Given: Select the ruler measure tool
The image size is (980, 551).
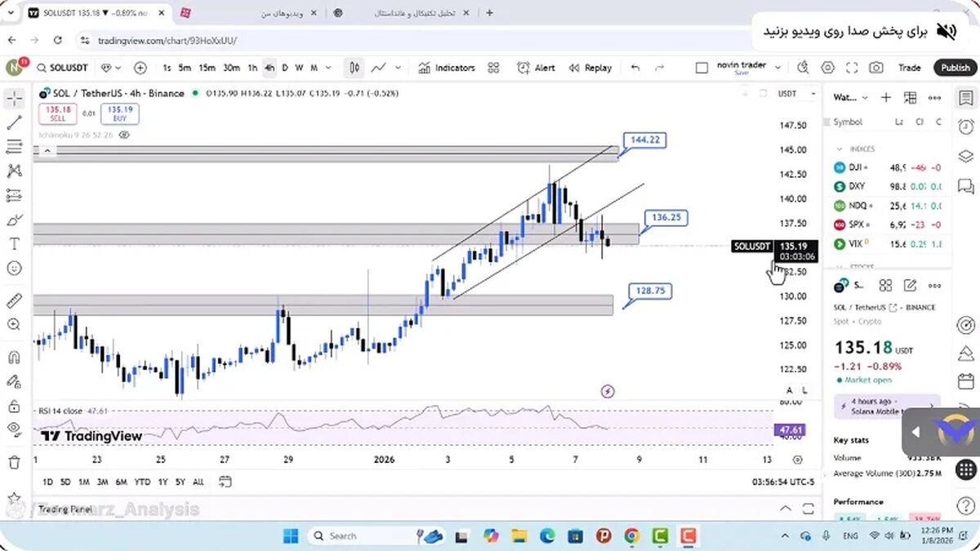Looking at the screenshot, I should click(x=14, y=301).
